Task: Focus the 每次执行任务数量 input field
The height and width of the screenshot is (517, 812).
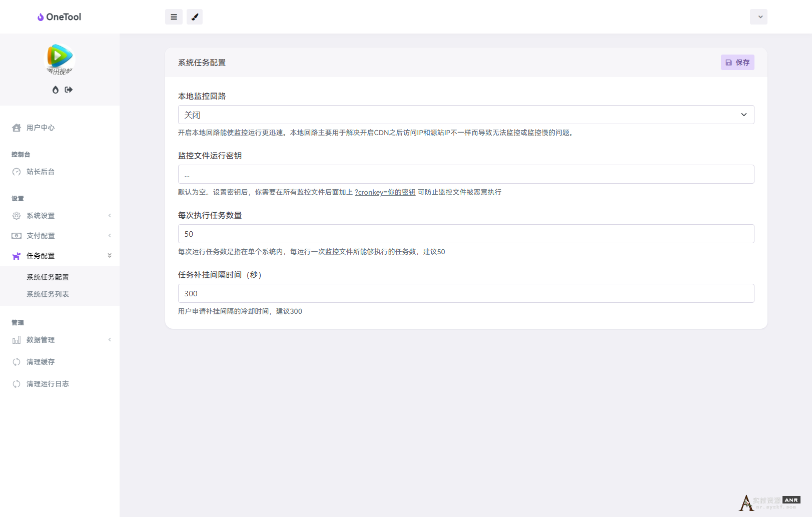Action: pos(466,234)
